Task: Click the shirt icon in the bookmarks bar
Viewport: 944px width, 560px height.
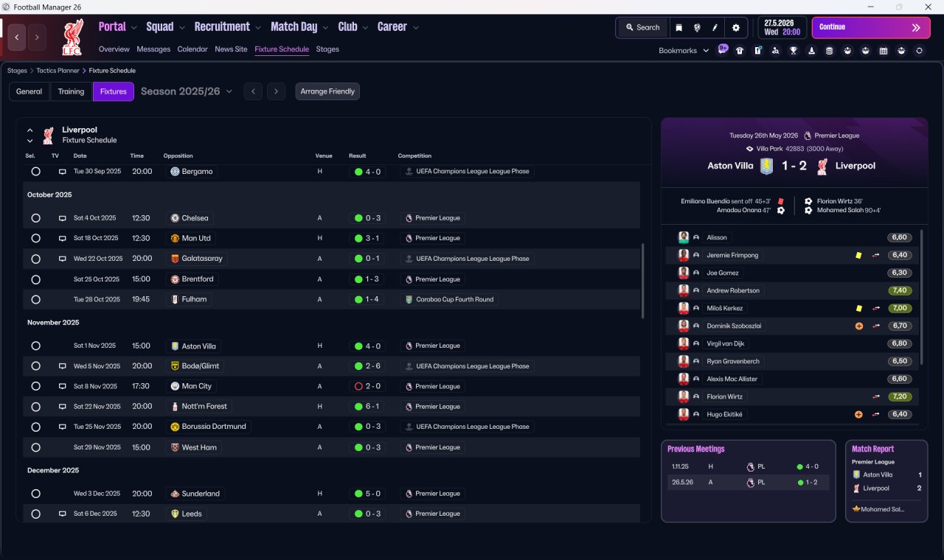Action: pos(740,51)
